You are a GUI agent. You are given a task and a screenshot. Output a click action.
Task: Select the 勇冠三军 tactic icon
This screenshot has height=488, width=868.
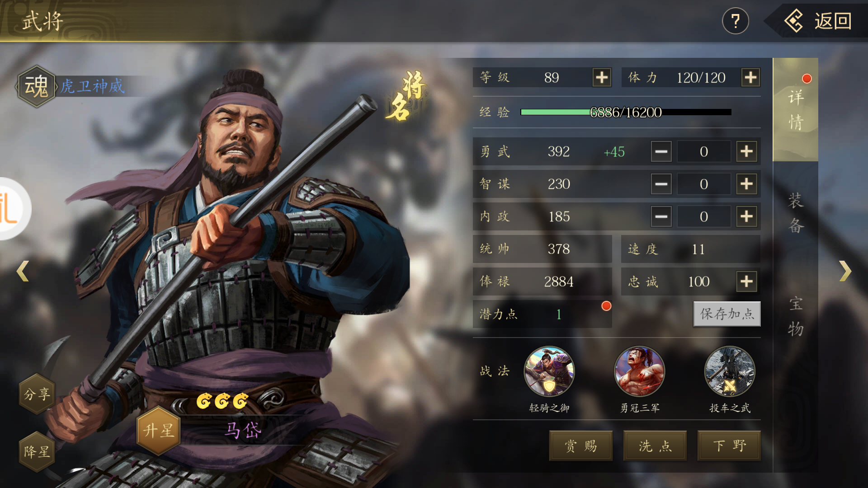(x=640, y=371)
